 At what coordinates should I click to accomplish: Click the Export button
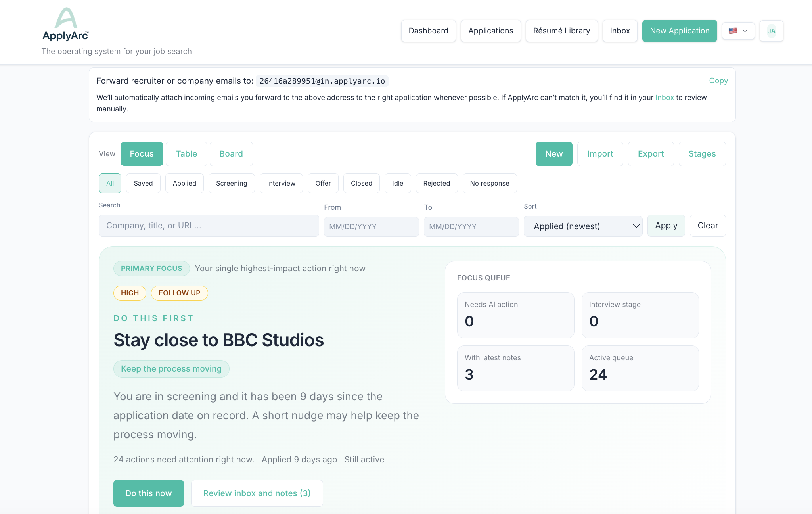click(651, 154)
